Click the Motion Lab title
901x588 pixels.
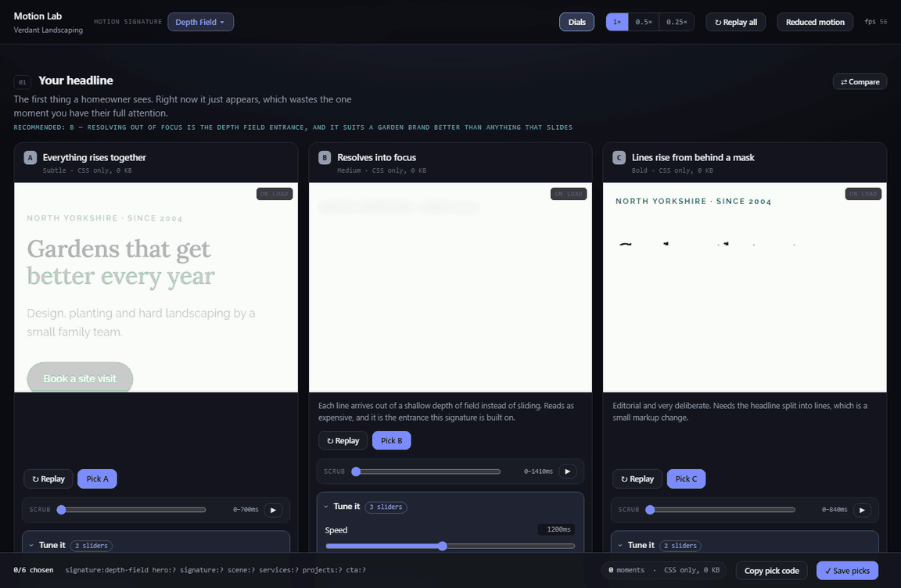click(38, 16)
